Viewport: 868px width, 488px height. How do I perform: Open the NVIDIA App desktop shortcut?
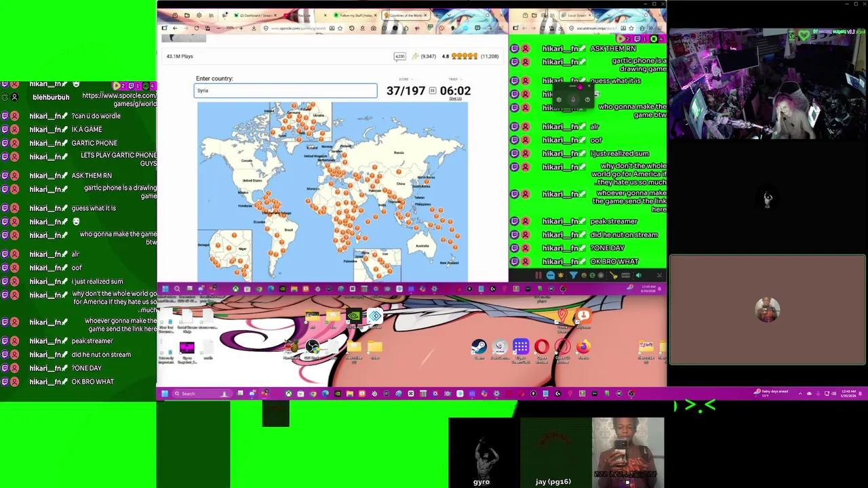[354, 319]
